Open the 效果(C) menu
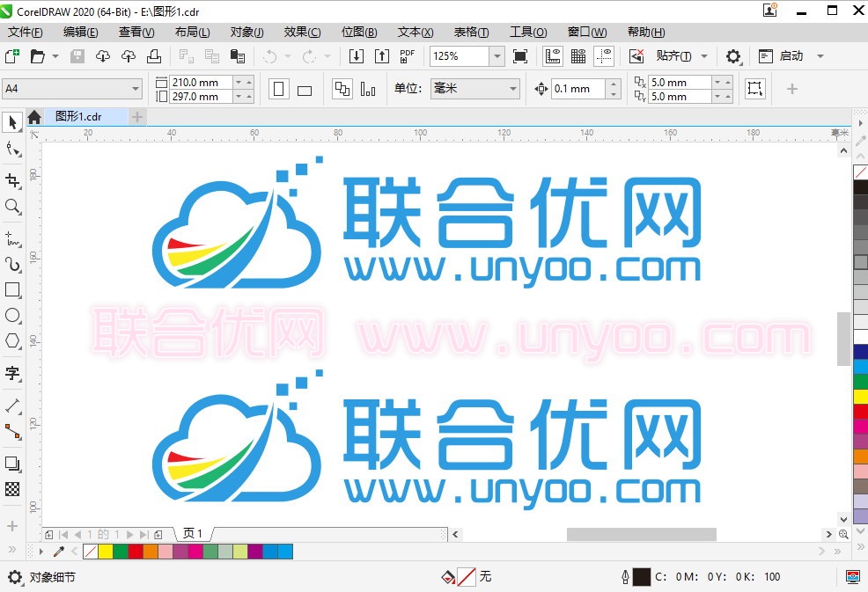Image resolution: width=868 pixels, height=592 pixels. click(302, 32)
